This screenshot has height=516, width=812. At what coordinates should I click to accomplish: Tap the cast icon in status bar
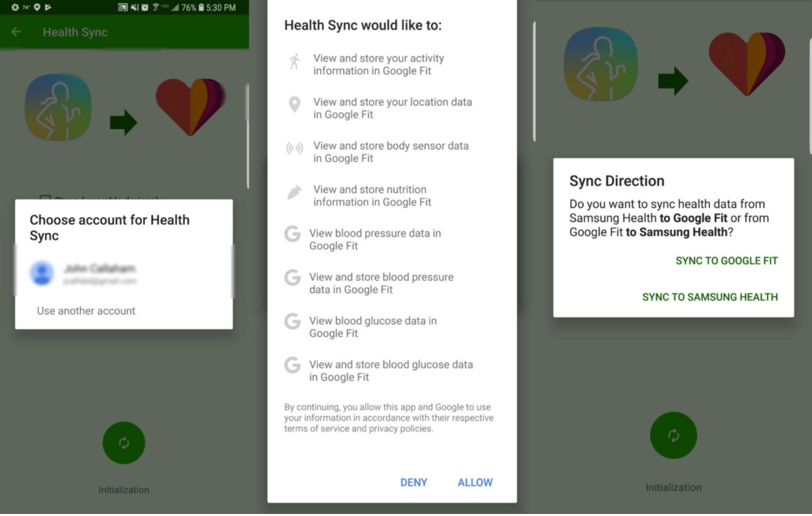click(122, 8)
